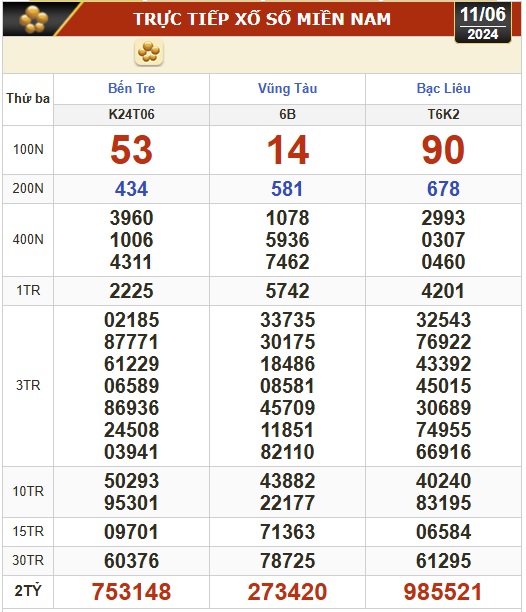Select Vũng Tàu 100N result 14
Screen dimensions: 526x612
point(288,150)
